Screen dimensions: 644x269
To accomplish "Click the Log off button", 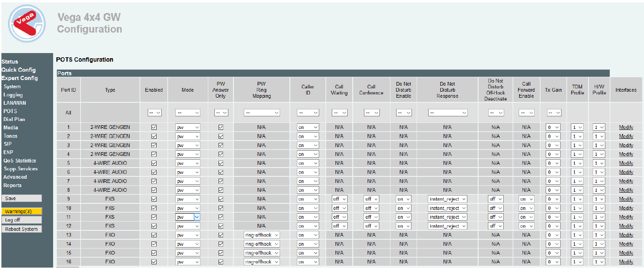I will [x=21, y=220].
